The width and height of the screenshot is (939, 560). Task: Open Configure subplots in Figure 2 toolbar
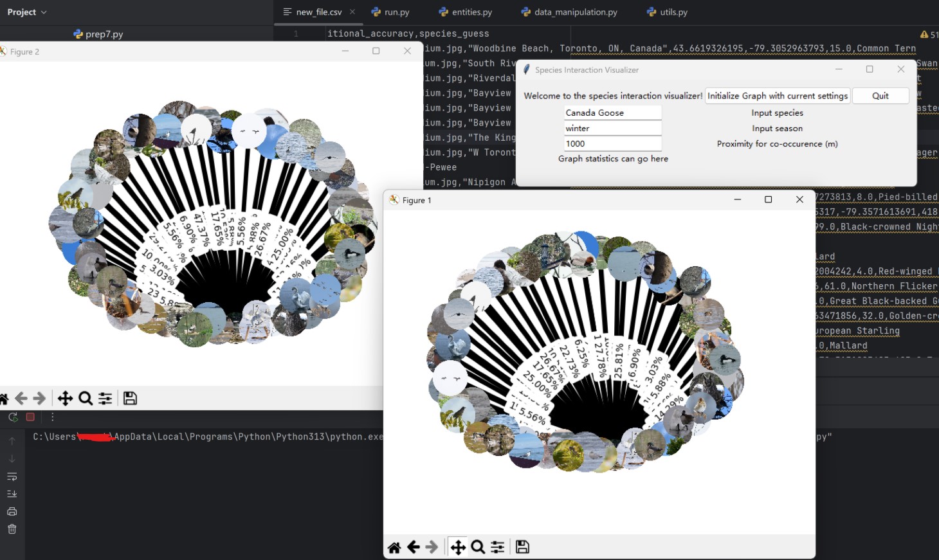pos(105,399)
